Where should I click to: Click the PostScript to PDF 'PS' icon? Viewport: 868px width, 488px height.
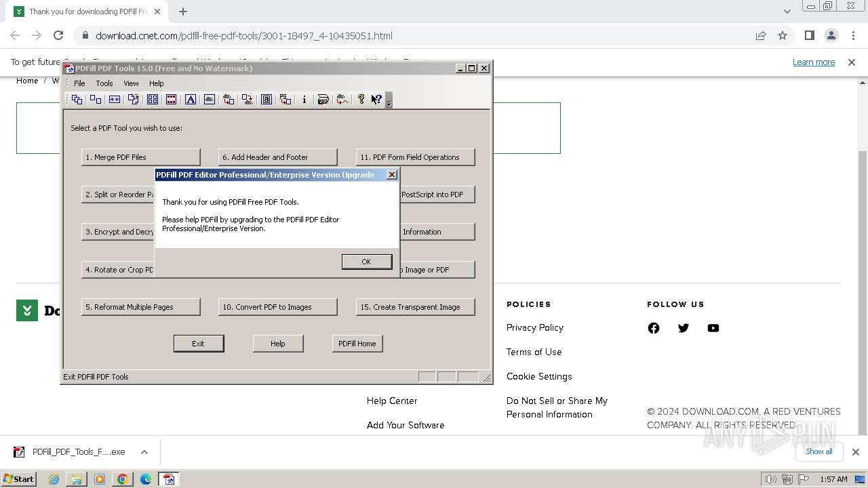[x=285, y=100]
